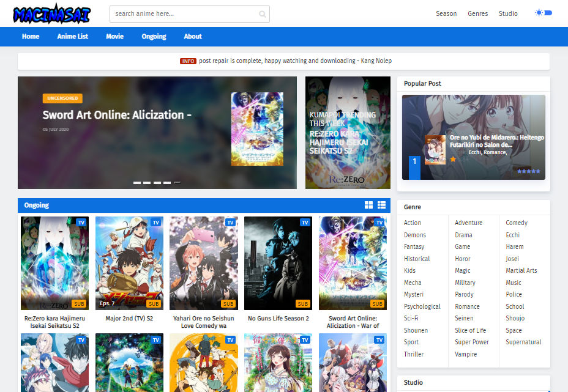Open the Movie tab
This screenshot has height=392, width=568.
pyautogui.click(x=115, y=36)
